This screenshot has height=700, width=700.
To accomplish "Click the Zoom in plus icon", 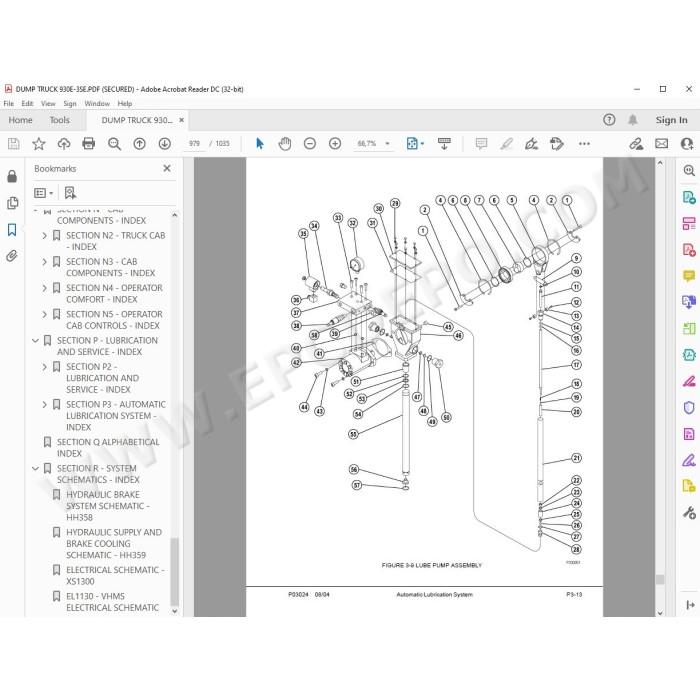I will pyautogui.click(x=335, y=143).
